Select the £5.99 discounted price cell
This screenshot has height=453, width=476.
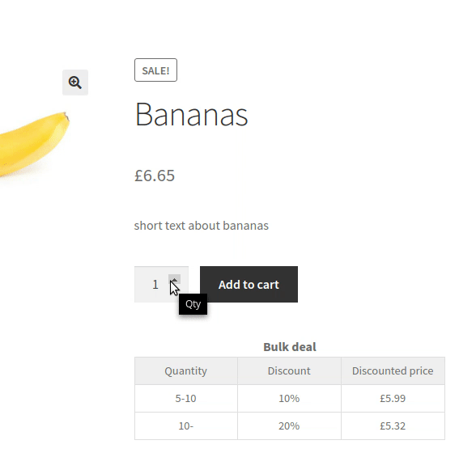[393, 398]
